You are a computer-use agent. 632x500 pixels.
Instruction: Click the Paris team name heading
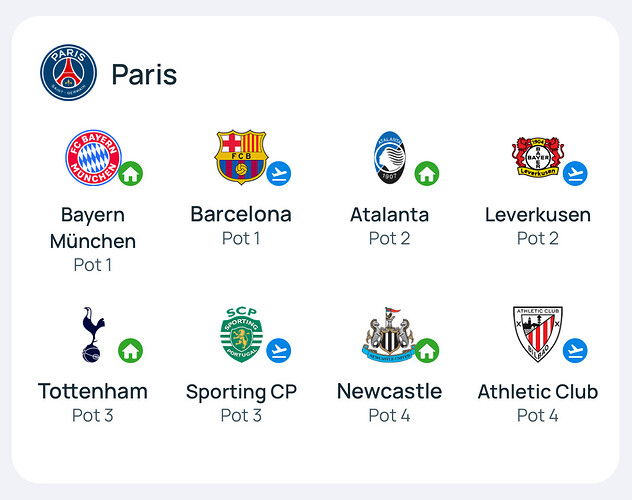coord(144,75)
